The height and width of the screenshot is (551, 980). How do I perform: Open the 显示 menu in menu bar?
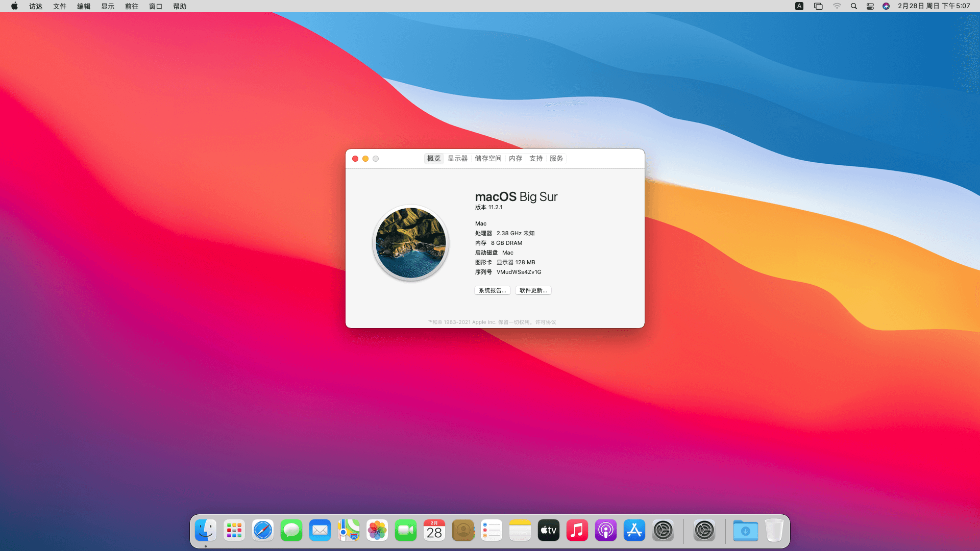pyautogui.click(x=108, y=6)
